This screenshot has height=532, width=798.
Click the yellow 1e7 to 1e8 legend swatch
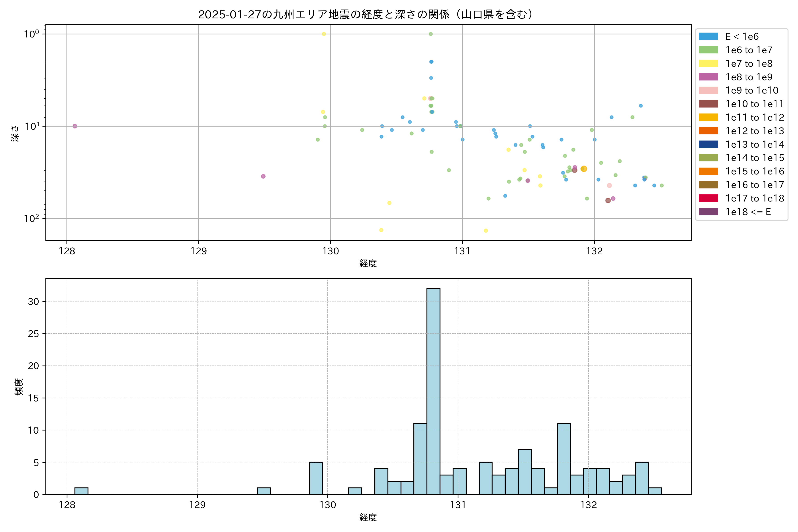tap(708, 63)
